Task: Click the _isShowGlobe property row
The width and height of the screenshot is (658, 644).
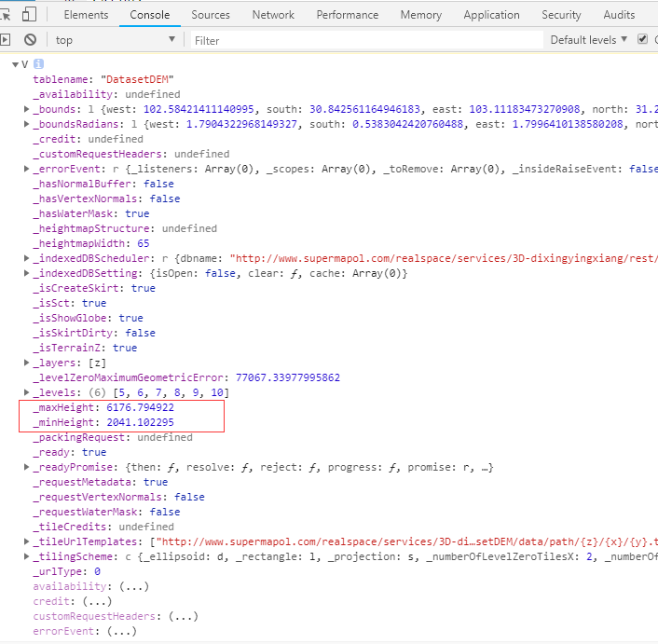Action: 89,318
